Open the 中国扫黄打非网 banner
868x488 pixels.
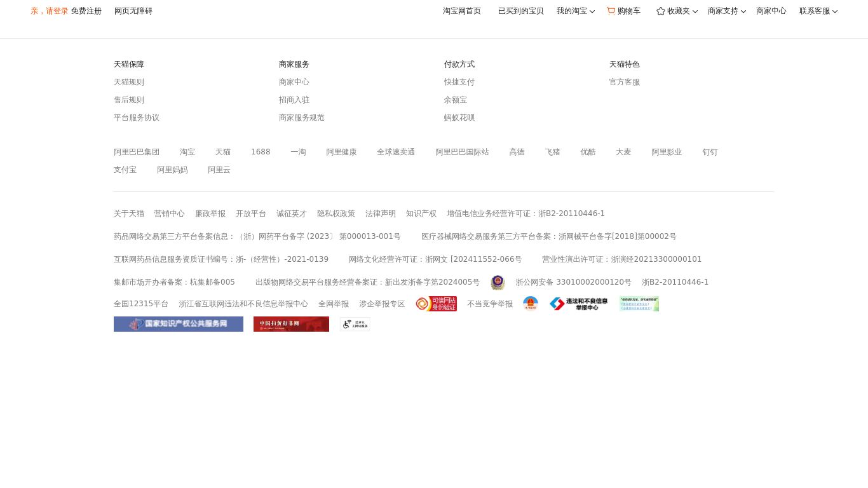[291, 324]
